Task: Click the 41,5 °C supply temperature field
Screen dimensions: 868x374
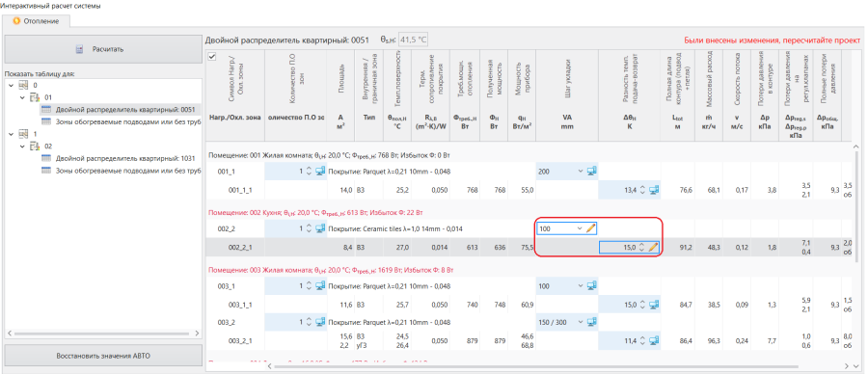Action: pyautogui.click(x=414, y=40)
